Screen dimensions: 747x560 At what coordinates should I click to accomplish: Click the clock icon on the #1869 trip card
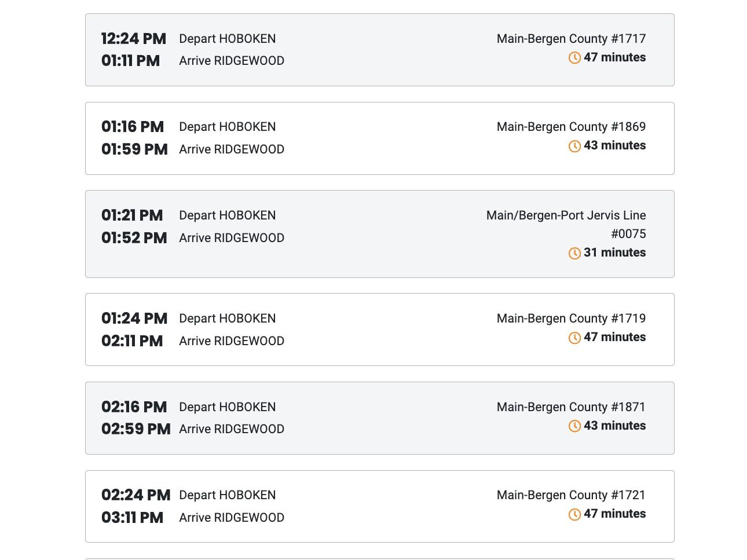coord(574,146)
